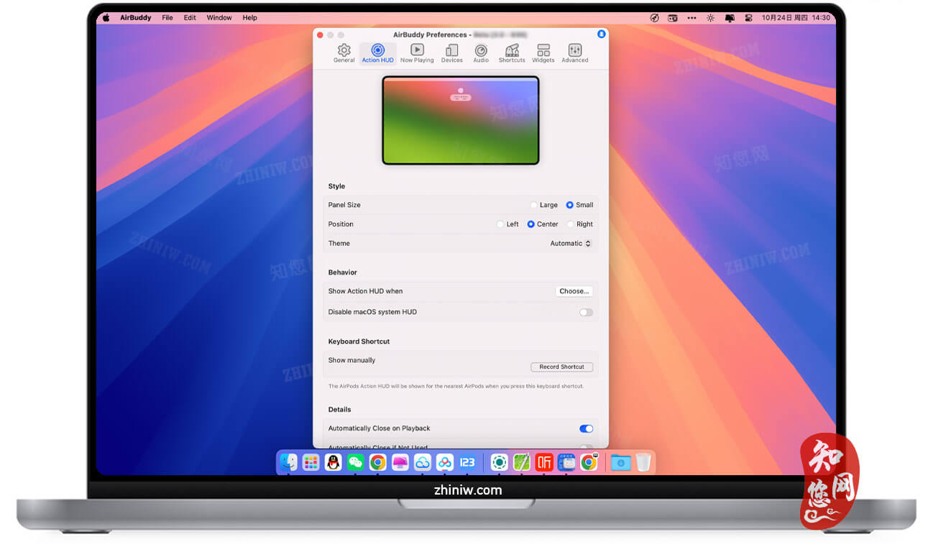Click the Panel Size label
Screen dimensions: 933x560
coord(344,205)
